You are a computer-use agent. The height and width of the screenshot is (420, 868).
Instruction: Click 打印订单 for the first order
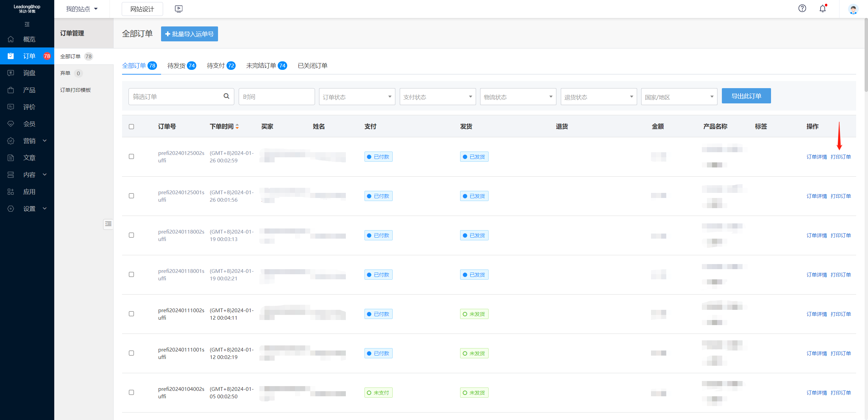point(841,157)
